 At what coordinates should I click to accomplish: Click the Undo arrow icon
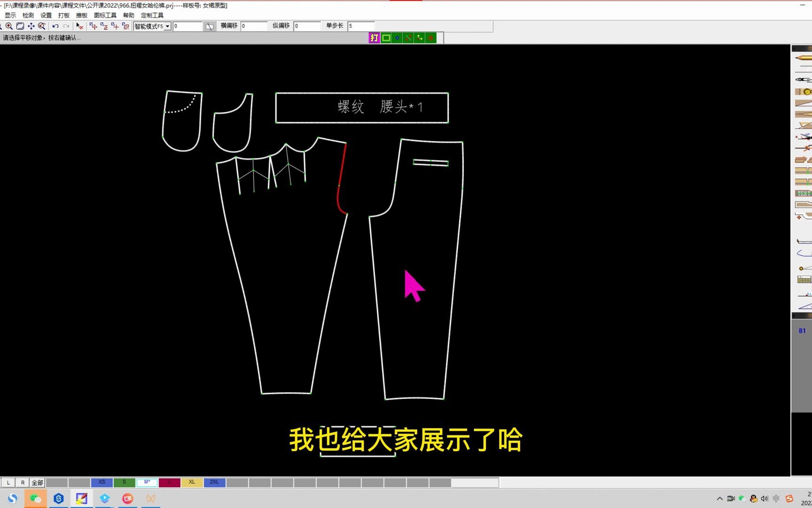(x=55, y=26)
